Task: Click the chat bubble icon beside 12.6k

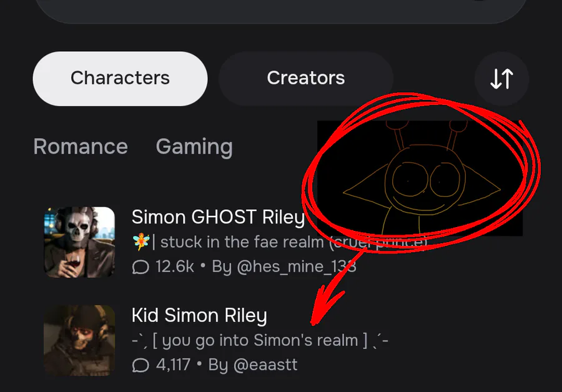Action: 140,267
